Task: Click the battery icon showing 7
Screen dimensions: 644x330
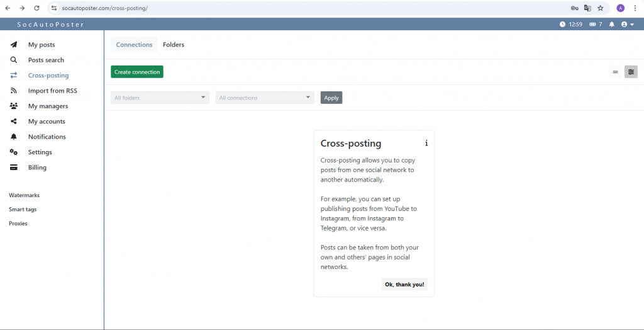Action: pos(592,25)
